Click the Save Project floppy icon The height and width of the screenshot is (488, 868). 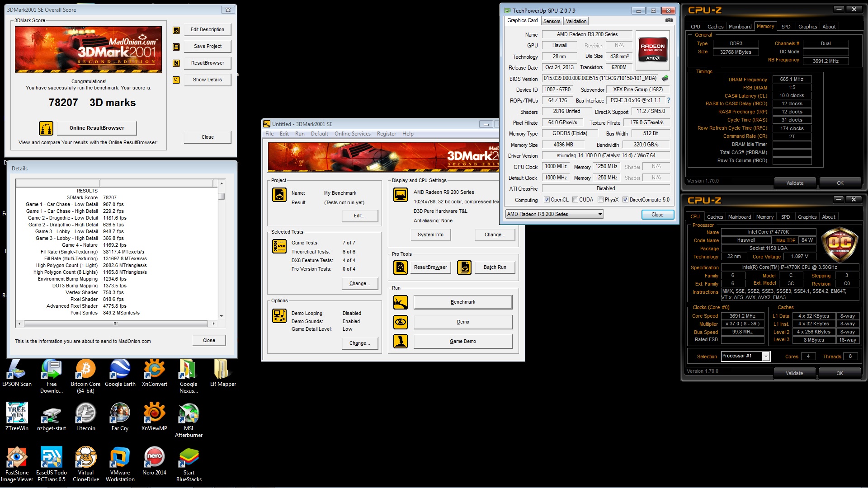coord(176,47)
